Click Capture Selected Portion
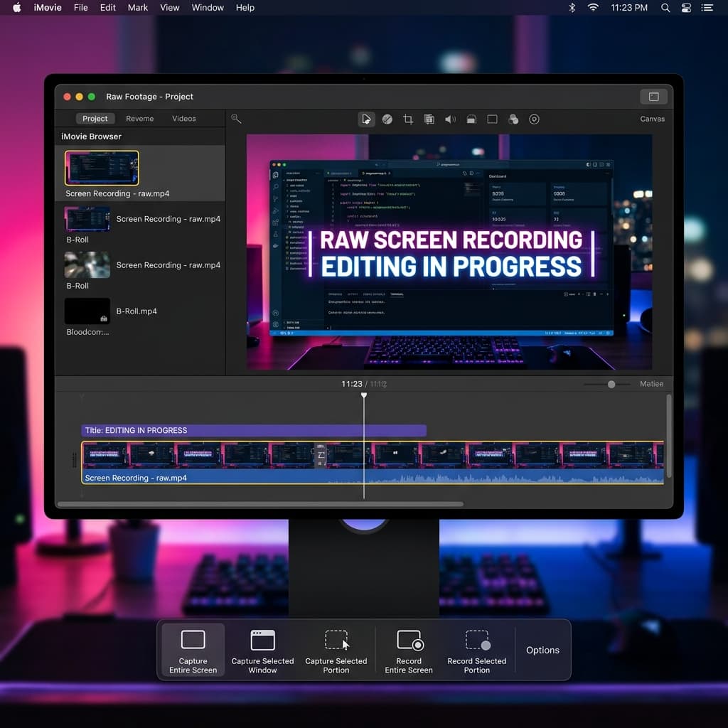 [x=336, y=650]
